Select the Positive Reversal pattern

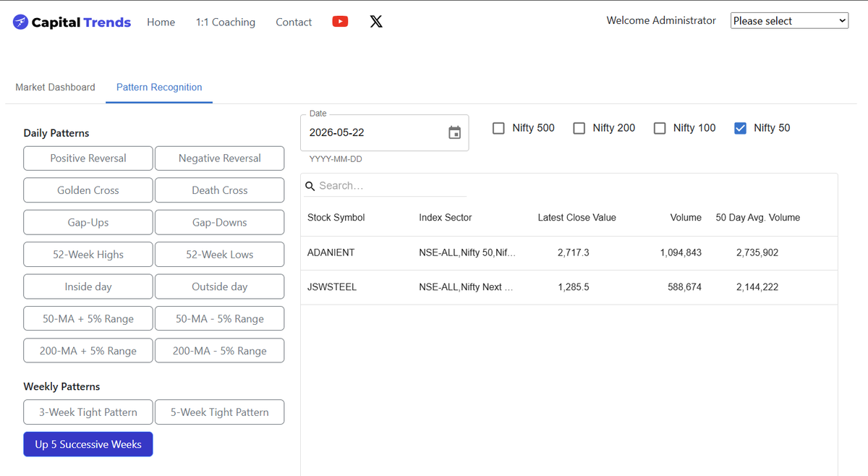point(88,158)
